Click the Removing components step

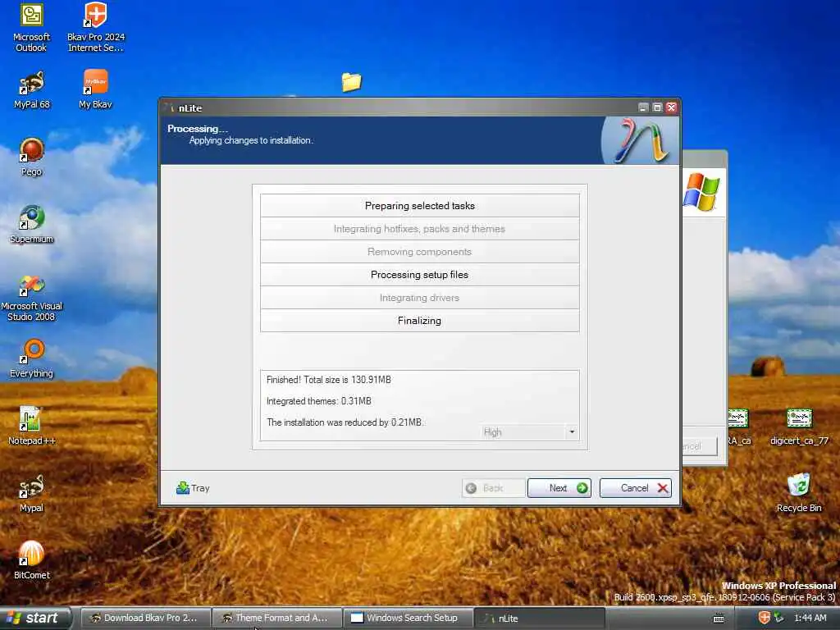[419, 252]
